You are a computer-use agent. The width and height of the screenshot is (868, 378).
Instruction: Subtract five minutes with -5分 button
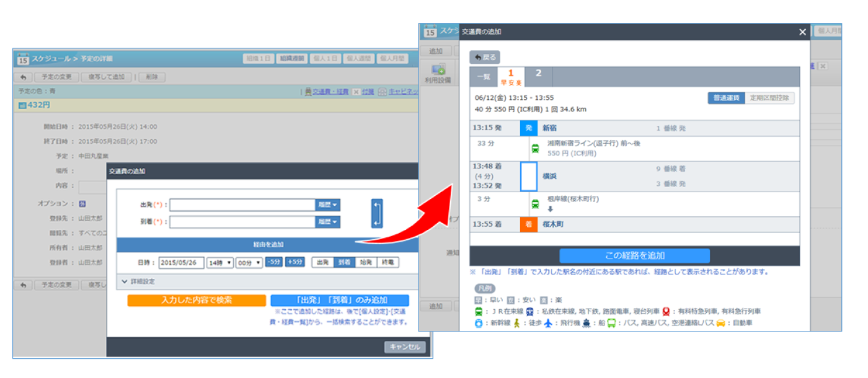273,262
